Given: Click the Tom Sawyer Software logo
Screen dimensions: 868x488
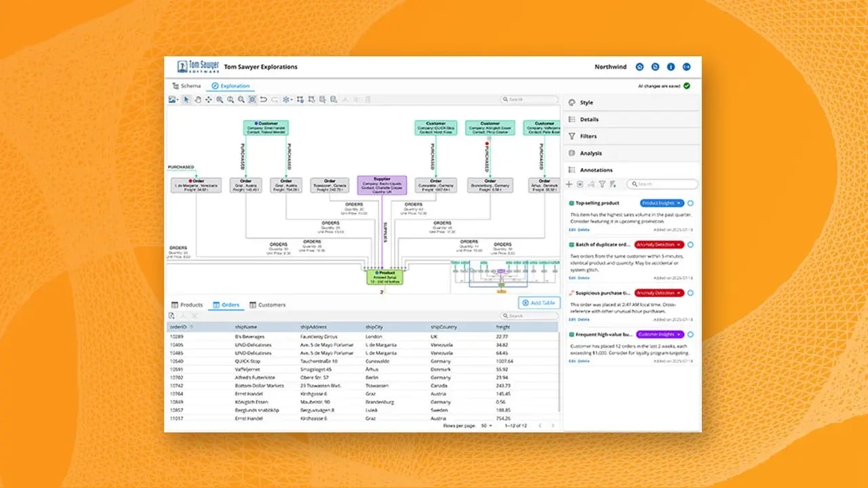Looking at the screenshot, I should pos(197,66).
